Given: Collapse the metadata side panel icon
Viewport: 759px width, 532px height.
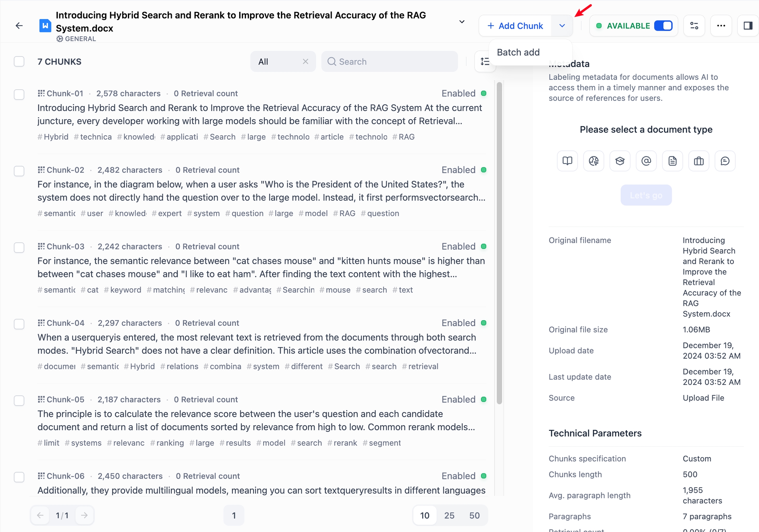Looking at the screenshot, I should 747,26.
